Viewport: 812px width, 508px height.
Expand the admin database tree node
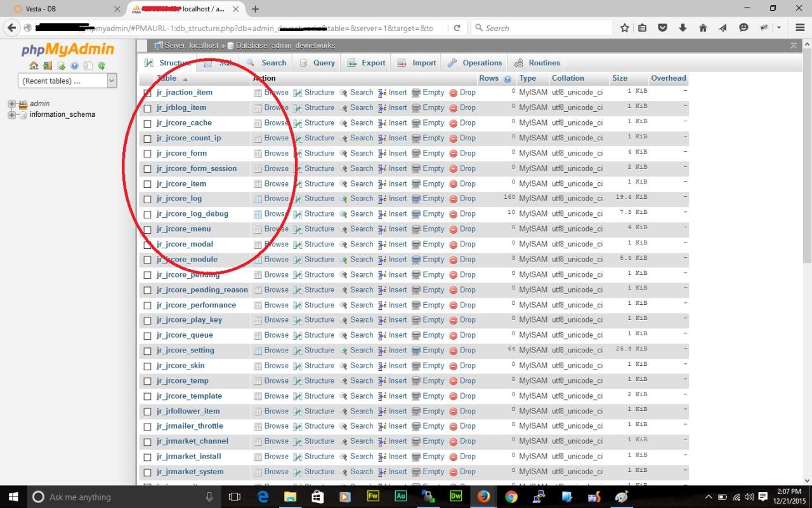point(11,104)
